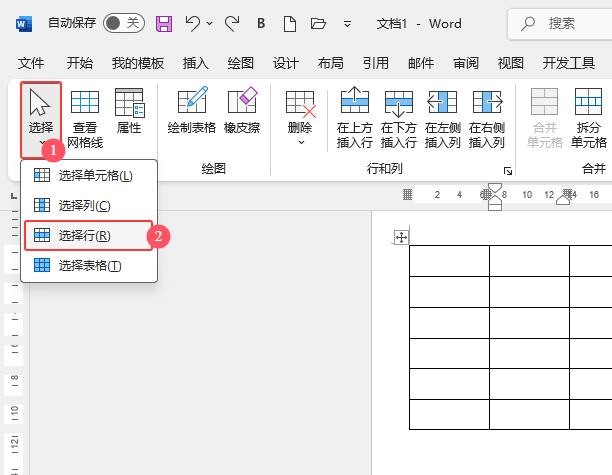The height and width of the screenshot is (475, 612).
Task: Toggle the AutoSave (自动保存) switch
Action: (x=124, y=23)
